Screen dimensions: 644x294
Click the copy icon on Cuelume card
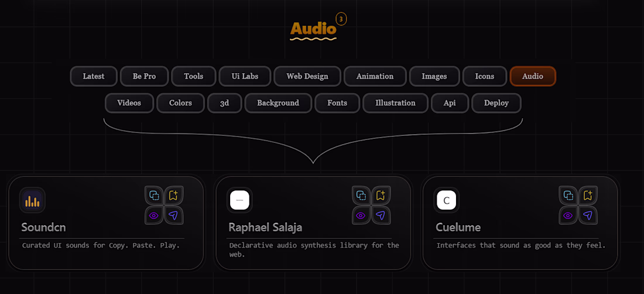(568, 196)
